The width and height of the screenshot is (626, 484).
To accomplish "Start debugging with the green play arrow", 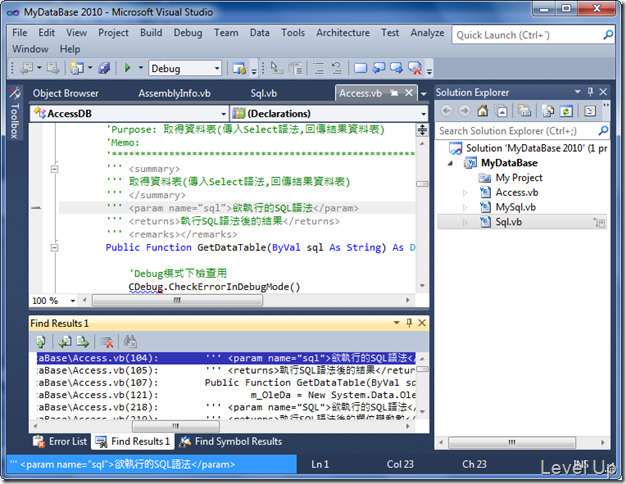I will pyautogui.click(x=128, y=68).
